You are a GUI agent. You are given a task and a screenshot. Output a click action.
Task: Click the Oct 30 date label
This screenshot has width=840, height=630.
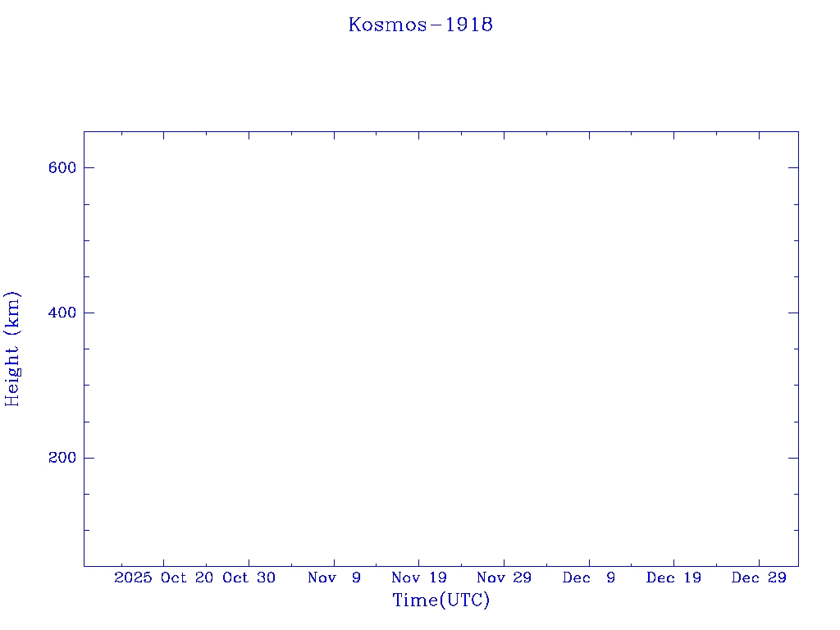(x=249, y=577)
